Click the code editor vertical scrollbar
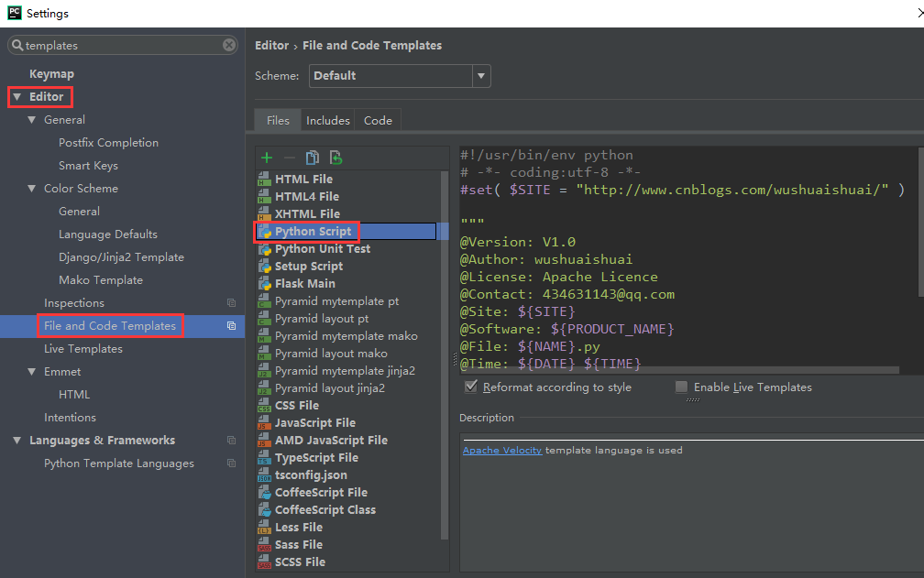The width and height of the screenshot is (924, 578). coord(921,222)
